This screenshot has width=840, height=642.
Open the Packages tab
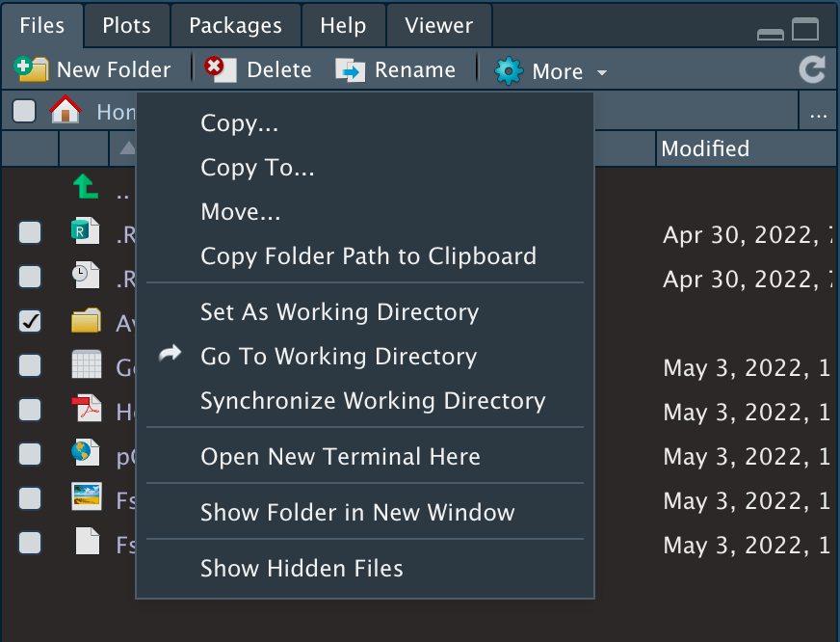[x=235, y=25]
